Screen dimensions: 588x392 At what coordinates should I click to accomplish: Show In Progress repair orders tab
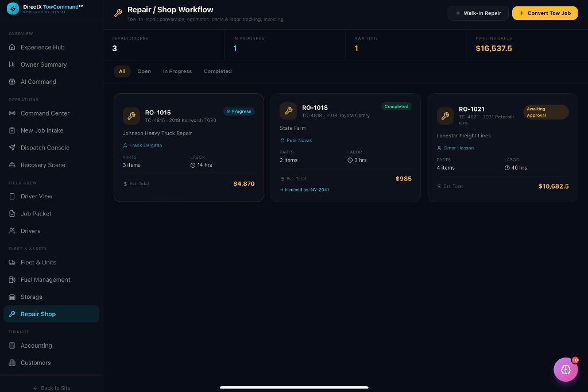(x=177, y=71)
